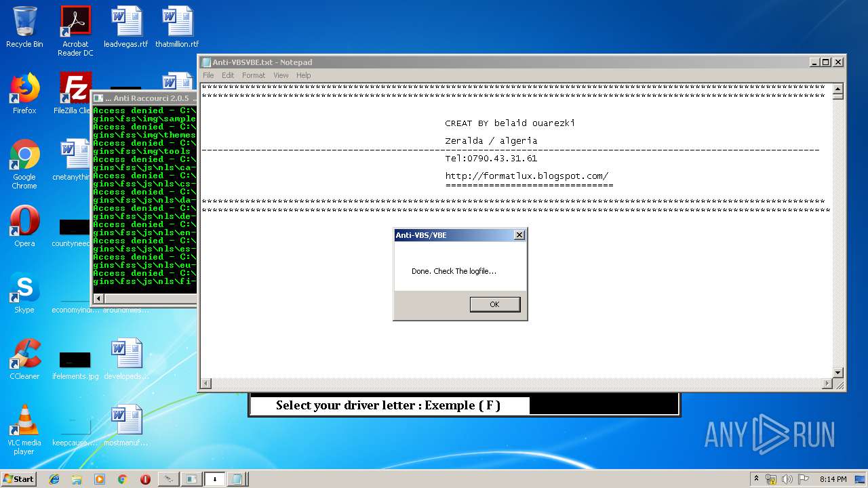
Task: Open the File menu in Notepad
Action: click(208, 75)
